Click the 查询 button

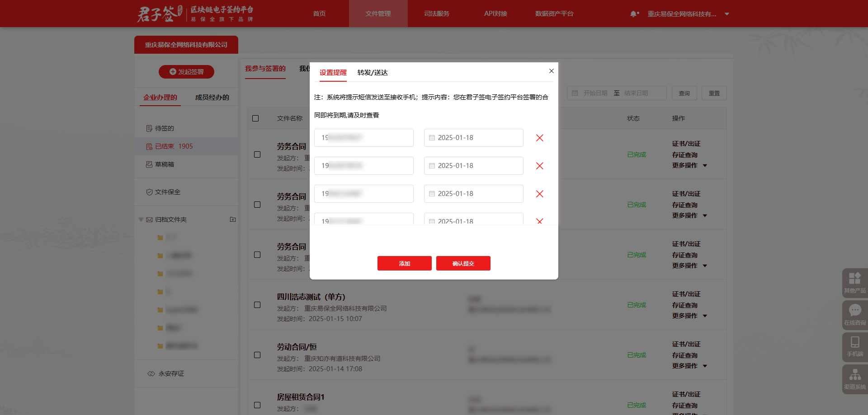coord(684,93)
